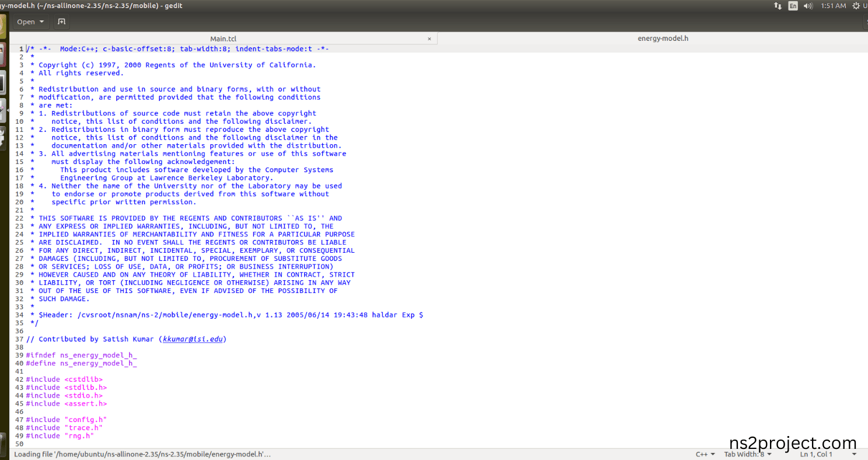This screenshot has height=460, width=868.
Task: Open the system power gear menu
Action: point(856,6)
